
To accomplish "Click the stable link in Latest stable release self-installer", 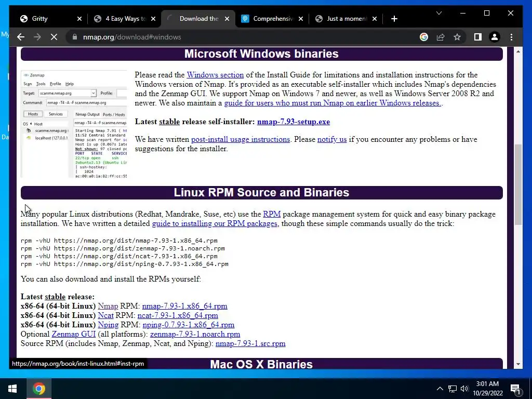I will coord(169,122).
